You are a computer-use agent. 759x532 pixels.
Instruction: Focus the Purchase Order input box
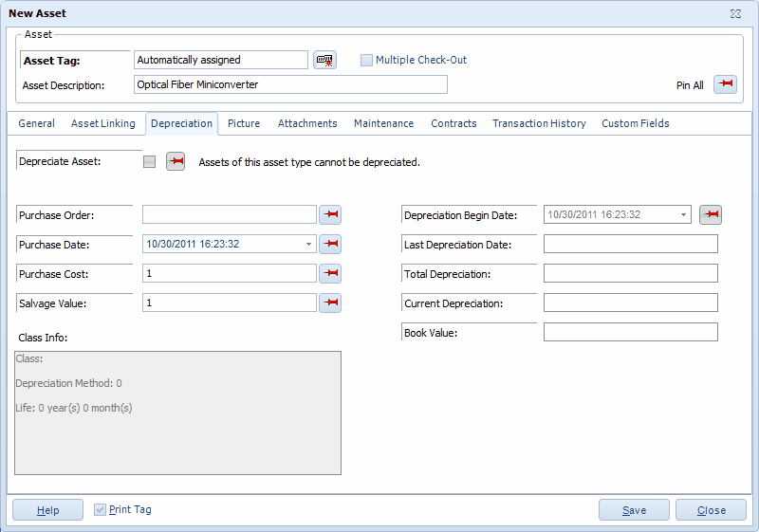(229, 215)
